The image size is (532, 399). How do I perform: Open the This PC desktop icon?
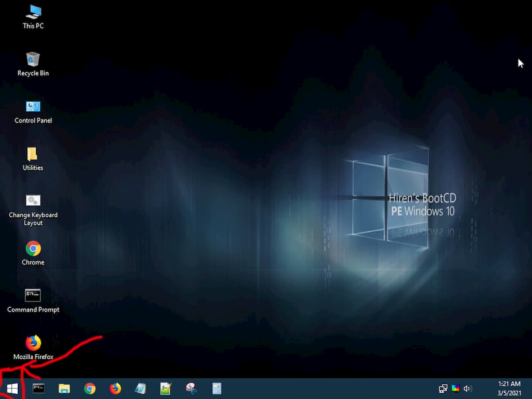coord(33,17)
